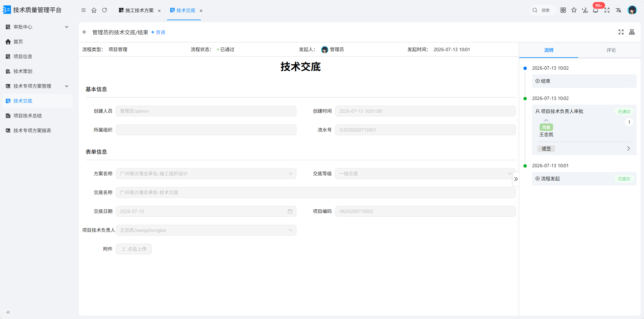Expand 技术专项方案管理 sidebar menu
Image resolution: width=644 pixels, height=319 pixels.
(37, 86)
